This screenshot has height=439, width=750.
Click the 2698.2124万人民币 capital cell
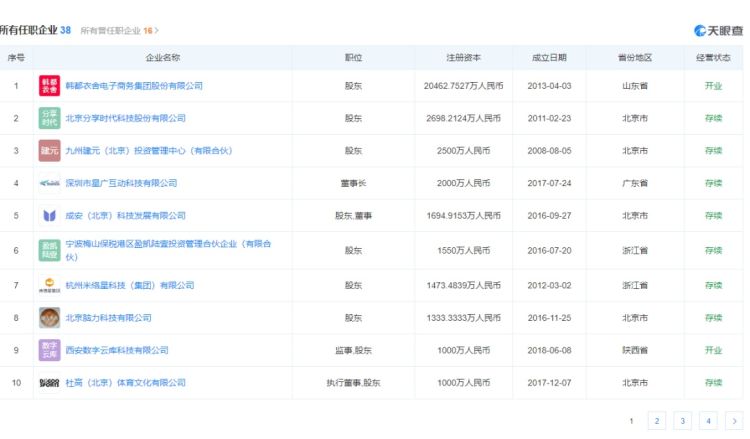click(463, 118)
